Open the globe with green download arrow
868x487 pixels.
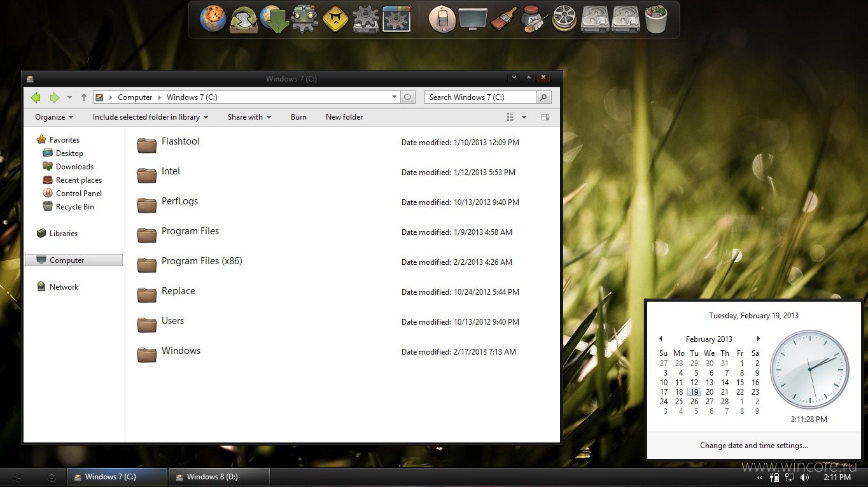coord(274,18)
